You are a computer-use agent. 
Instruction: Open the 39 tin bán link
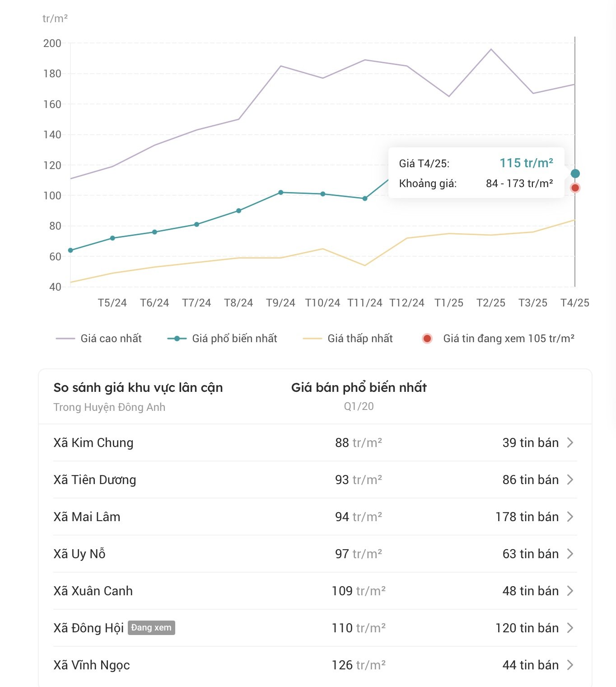click(x=530, y=442)
